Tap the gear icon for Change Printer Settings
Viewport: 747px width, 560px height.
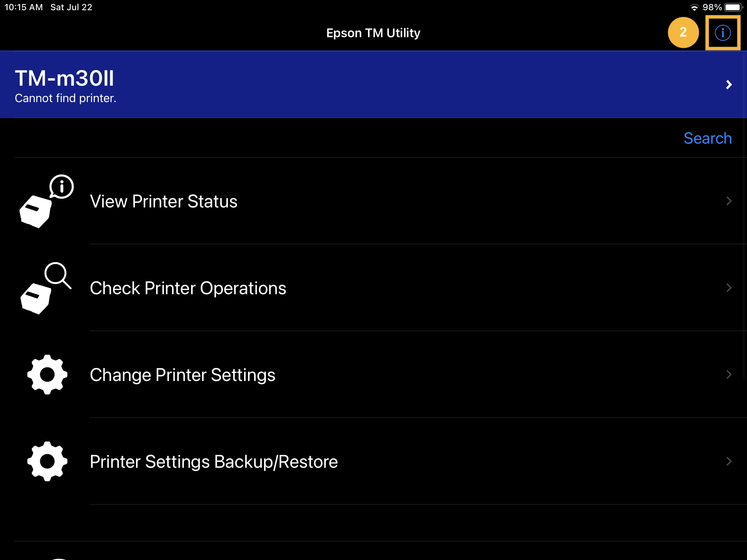pyautogui.click(x=47, y=374)
